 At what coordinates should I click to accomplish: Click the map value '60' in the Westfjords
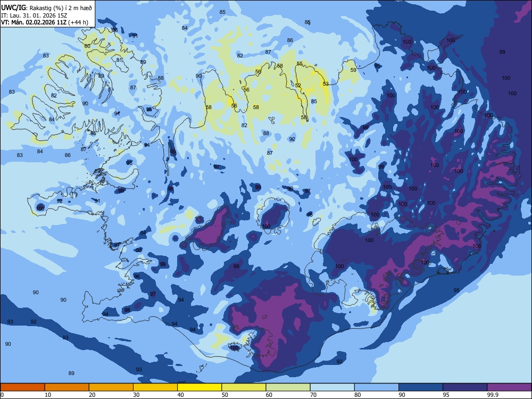coord(87,46)
